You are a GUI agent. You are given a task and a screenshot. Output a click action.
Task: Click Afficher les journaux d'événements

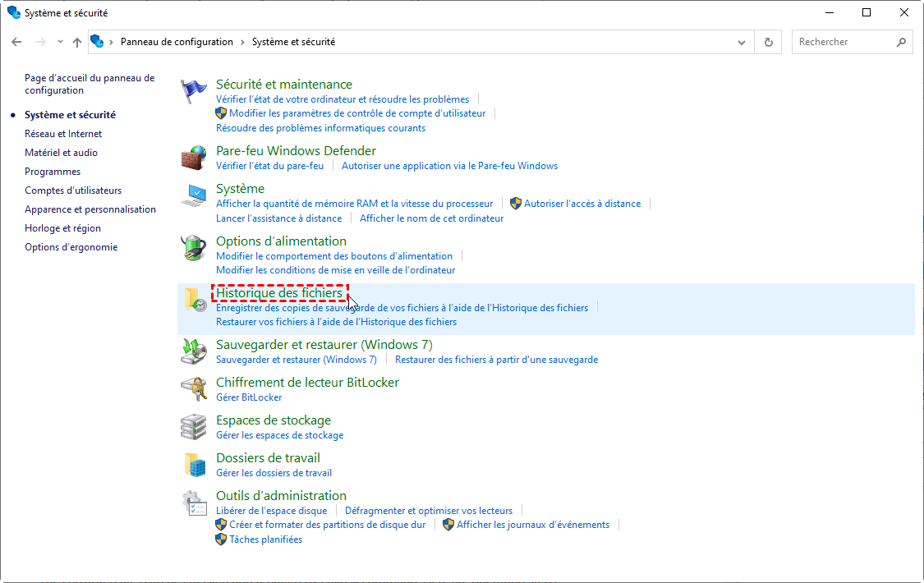pos(533,525)
